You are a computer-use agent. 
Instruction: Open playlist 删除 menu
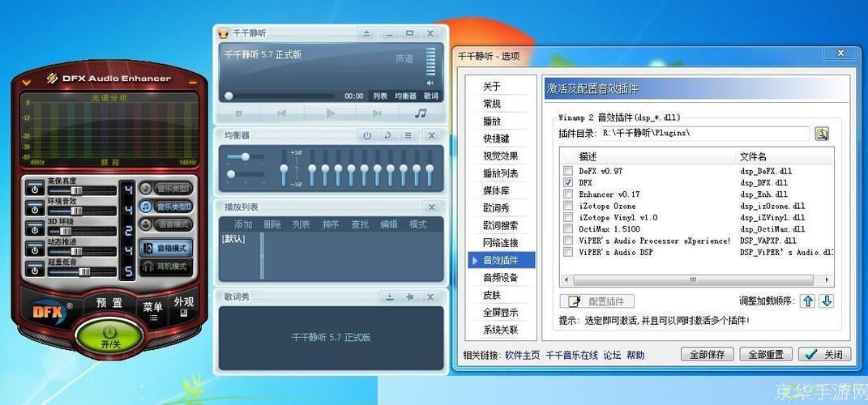(272, 224)
